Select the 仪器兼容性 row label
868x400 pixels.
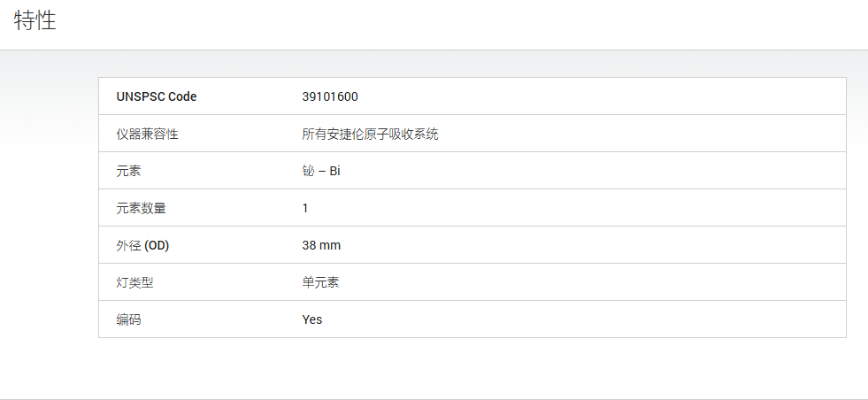click(x=147, y=134)
